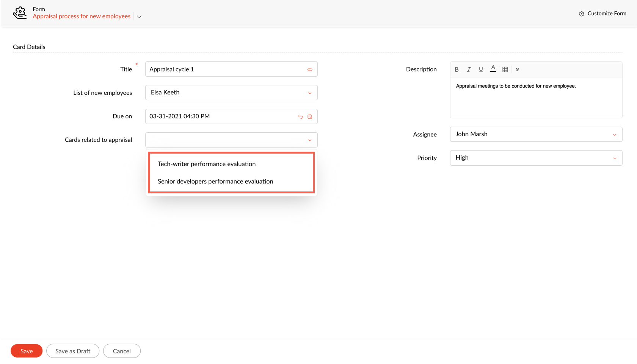Expand the form name chevron

[x=139, y=17]
